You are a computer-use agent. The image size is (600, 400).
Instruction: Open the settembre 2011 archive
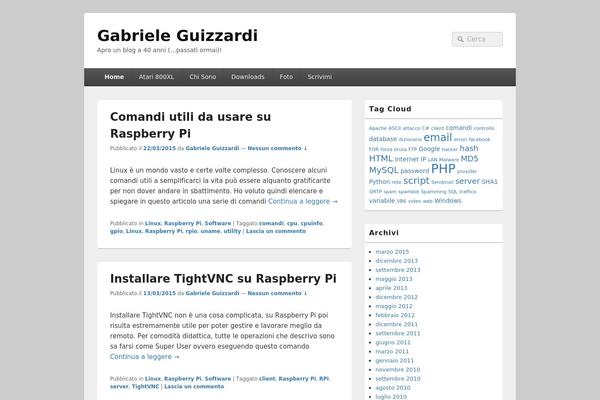click(x=398, y=333)
